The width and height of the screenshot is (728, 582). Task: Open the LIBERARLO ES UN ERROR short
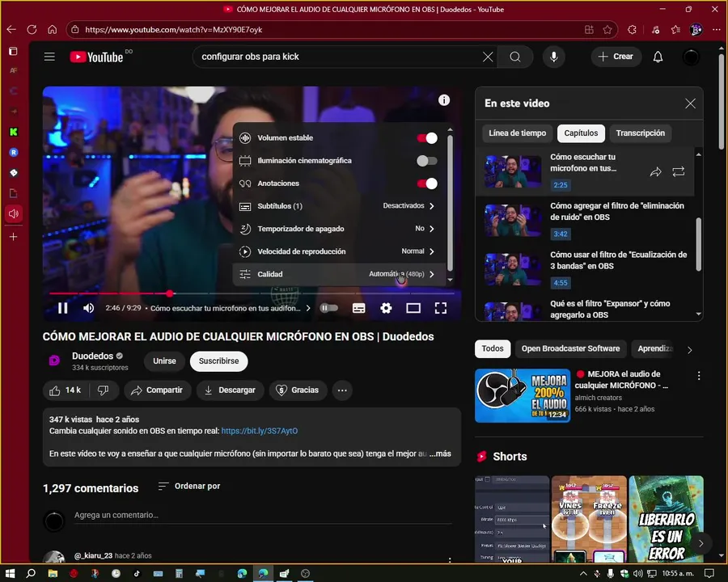point(666,519)
